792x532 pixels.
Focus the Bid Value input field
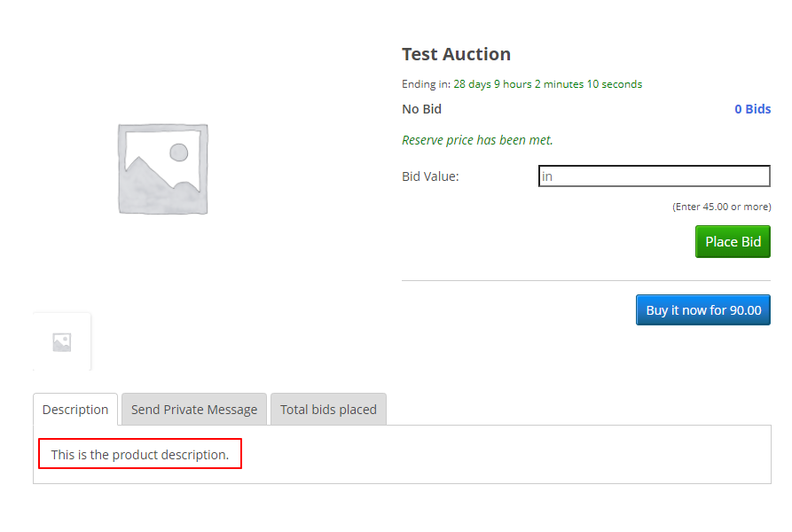click(x=655, y=176)
